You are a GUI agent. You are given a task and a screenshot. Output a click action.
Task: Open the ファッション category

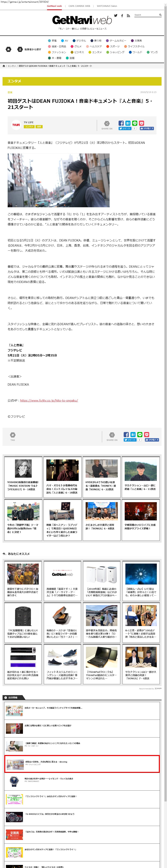[57, 52]
